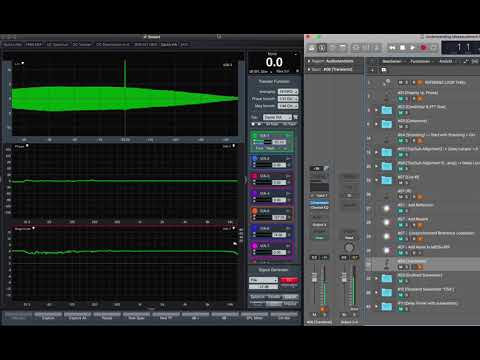Click the Compressor plugin slot on channel strip

click(x=319, y=203)
